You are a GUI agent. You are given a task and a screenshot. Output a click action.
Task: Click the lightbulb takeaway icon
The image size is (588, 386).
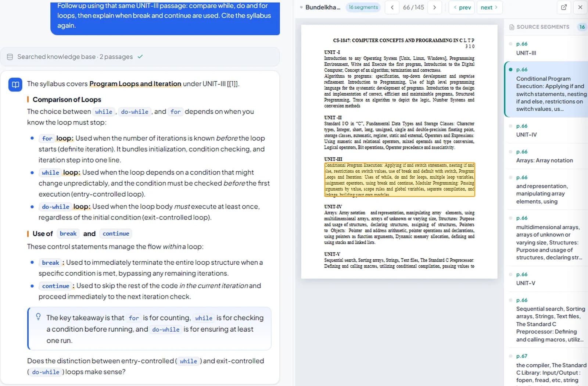[38, 317]
